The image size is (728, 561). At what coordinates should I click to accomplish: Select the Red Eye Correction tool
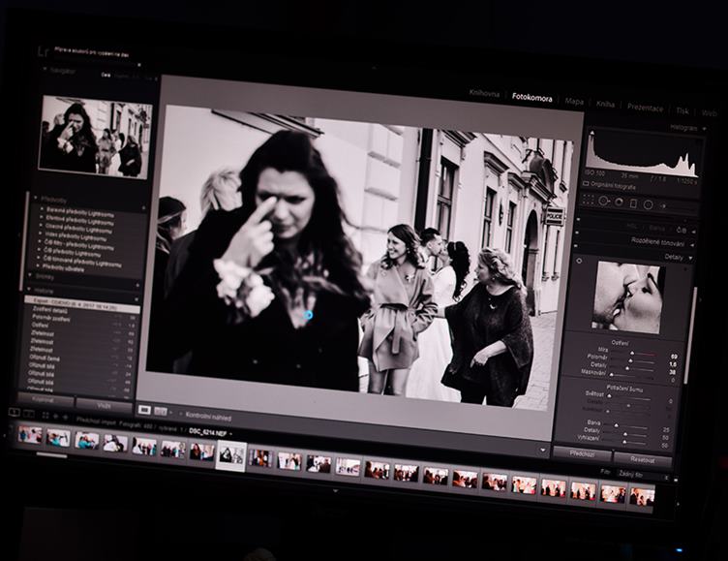coord(619,203)
